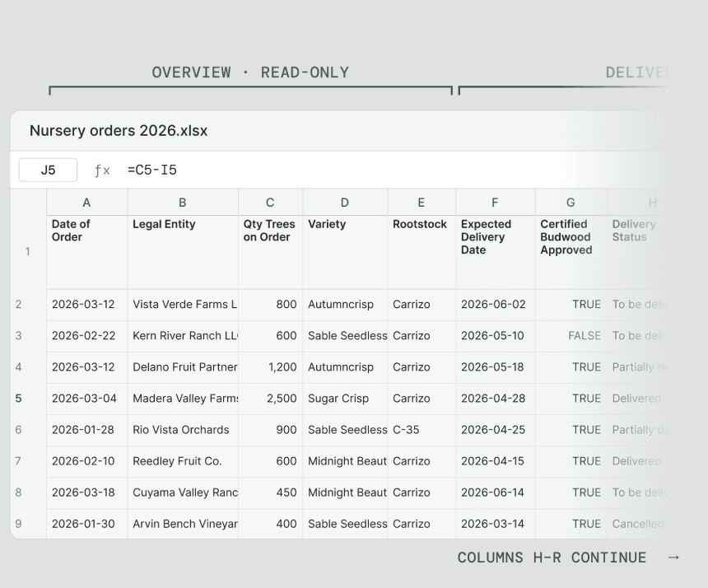
Task: Click the order date 2026-03-18
Action: click(x=86, y=492)
